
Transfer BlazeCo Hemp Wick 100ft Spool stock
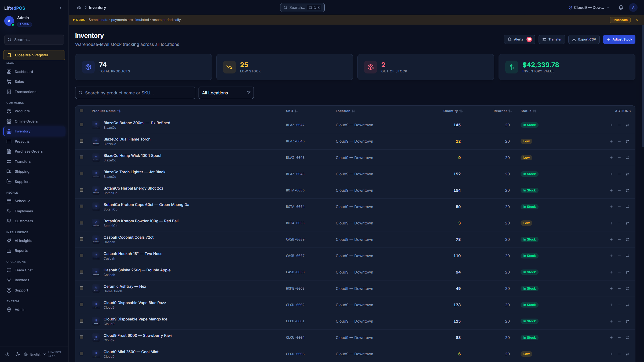[627, 158]
